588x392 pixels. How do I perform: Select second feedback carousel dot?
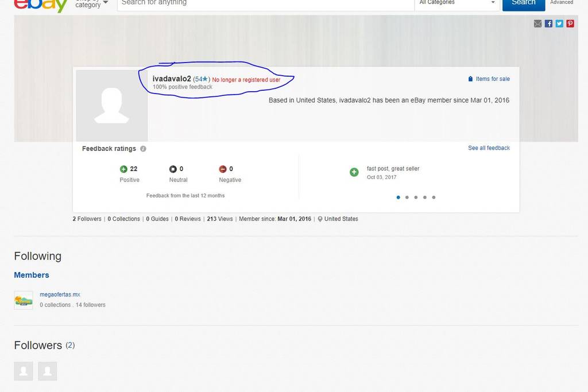407,197
